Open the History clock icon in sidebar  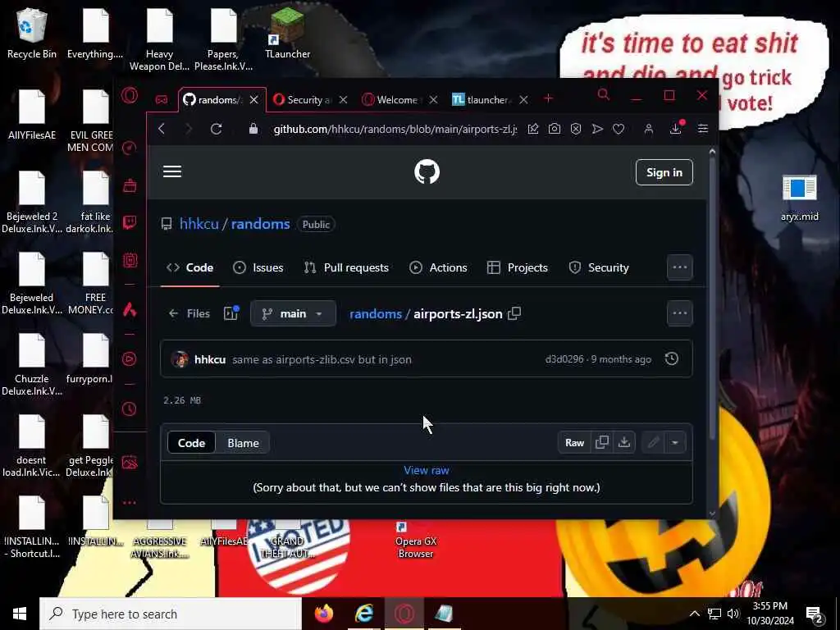coord(129,409)
